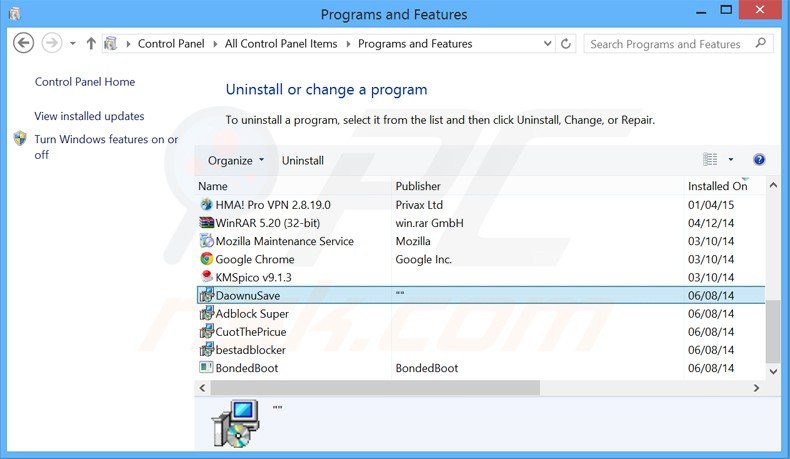Select Mozilla Maintenance Service name

click(x=285, y=241)
